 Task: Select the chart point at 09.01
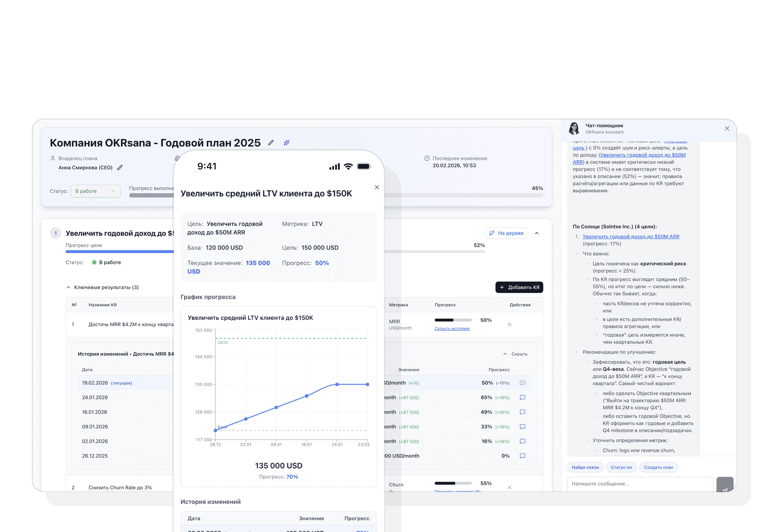coord(276,408)
